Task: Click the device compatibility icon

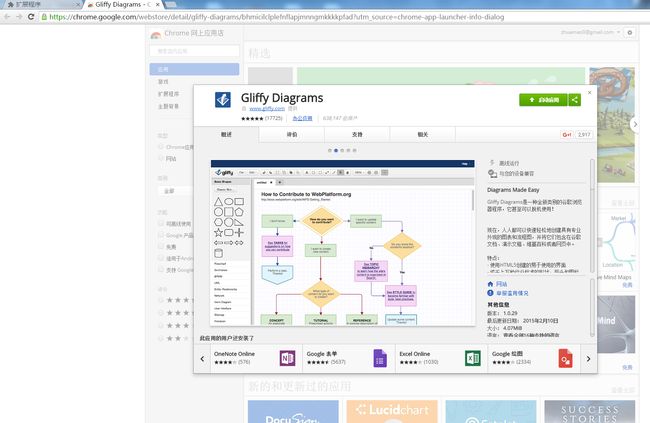Action: pyautogui.click(x=492, y=173)
